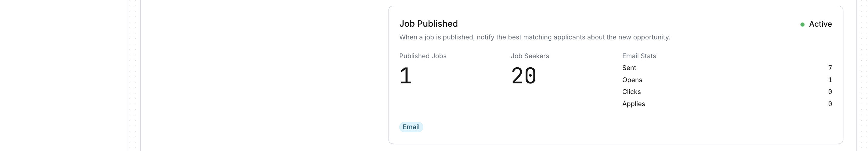The height and width of the screenshot is (151, 868).
Task: Click the Active status label
Action: 820,24
